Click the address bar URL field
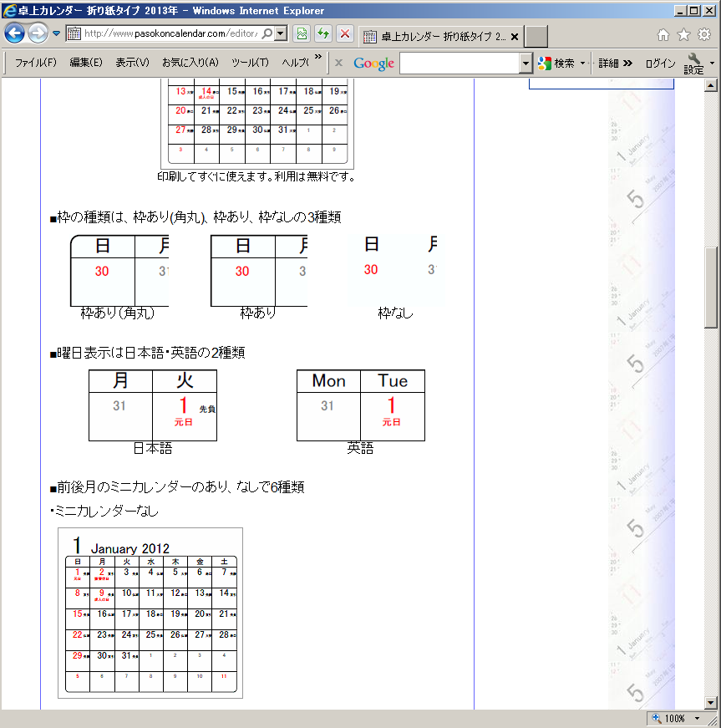721x728 pixels. 170,33
